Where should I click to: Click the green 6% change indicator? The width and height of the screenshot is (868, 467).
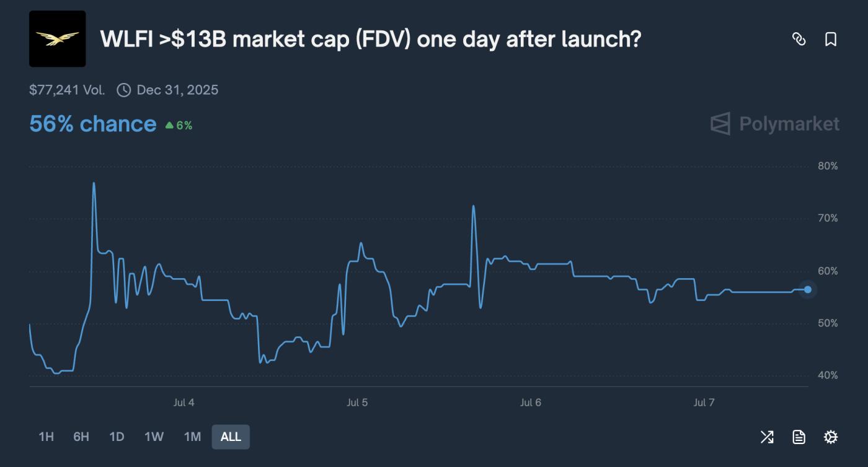tap(180, 124)
